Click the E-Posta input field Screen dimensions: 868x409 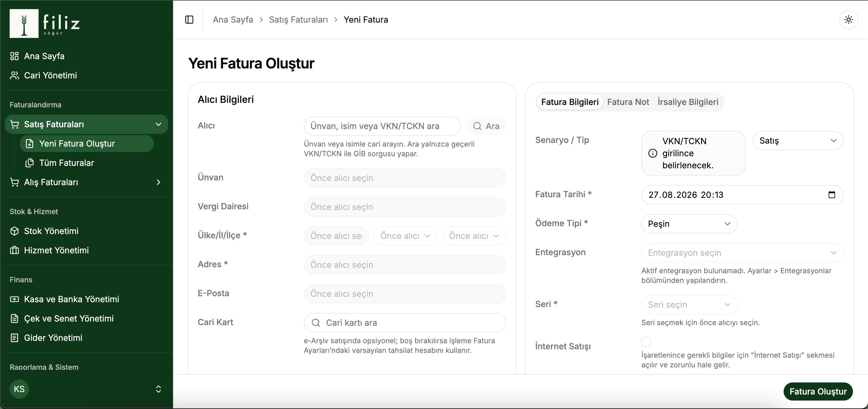(x=405, y=294)
